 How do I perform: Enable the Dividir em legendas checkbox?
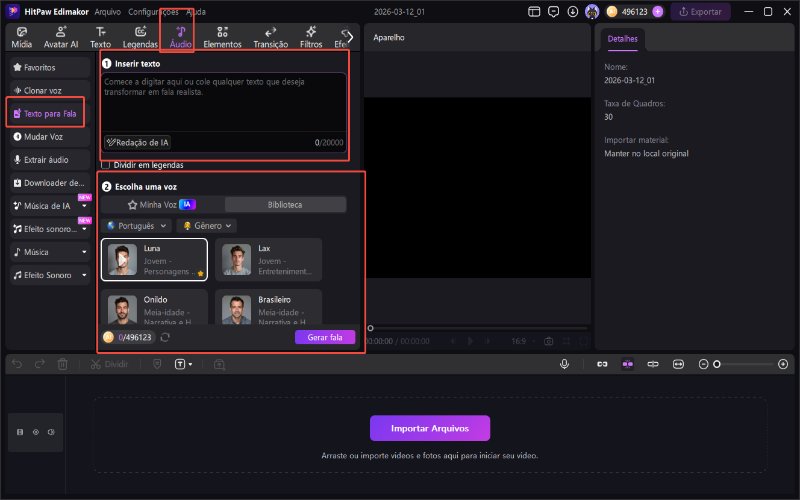(x=106, y=165)
